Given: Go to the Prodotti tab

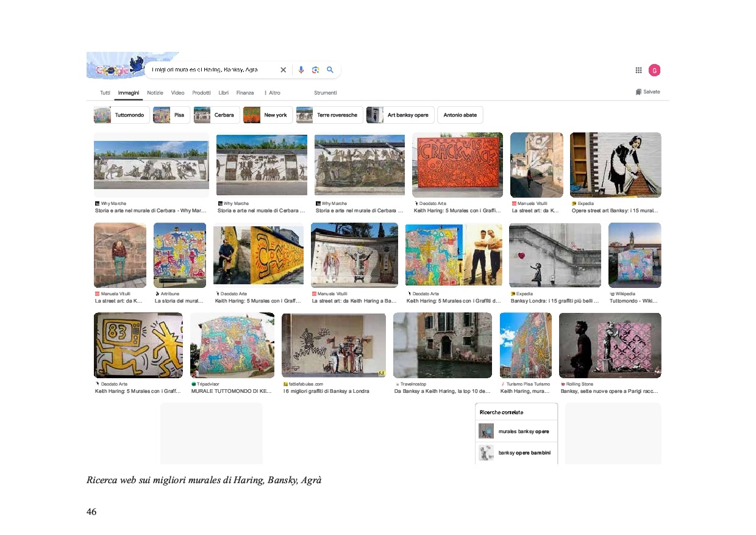Looking at the screenshot, I should tap(201, 93).
